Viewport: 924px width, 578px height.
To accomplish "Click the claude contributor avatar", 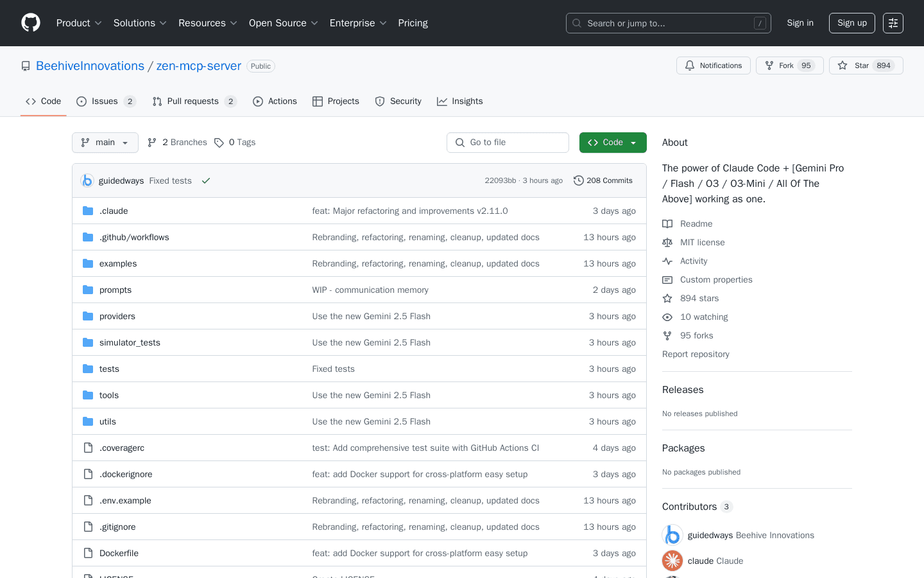I will pos(672,561).
